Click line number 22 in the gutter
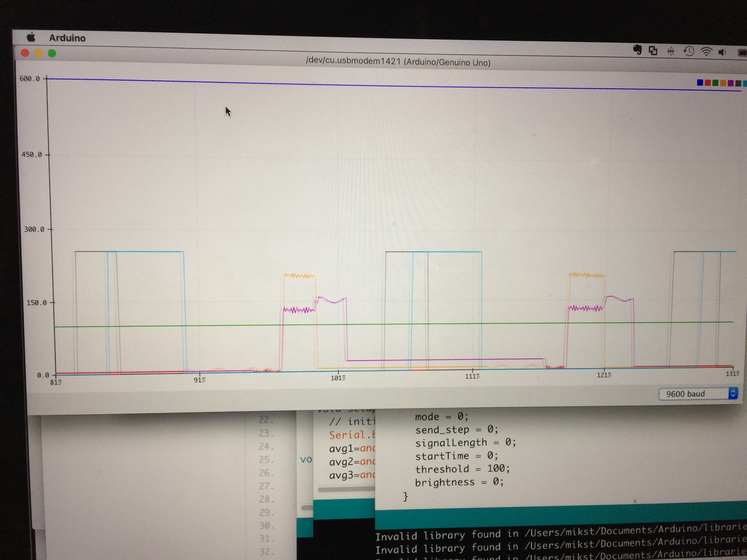Image resolution: width=747 pixels, height=560 pixels. [266, 420]
